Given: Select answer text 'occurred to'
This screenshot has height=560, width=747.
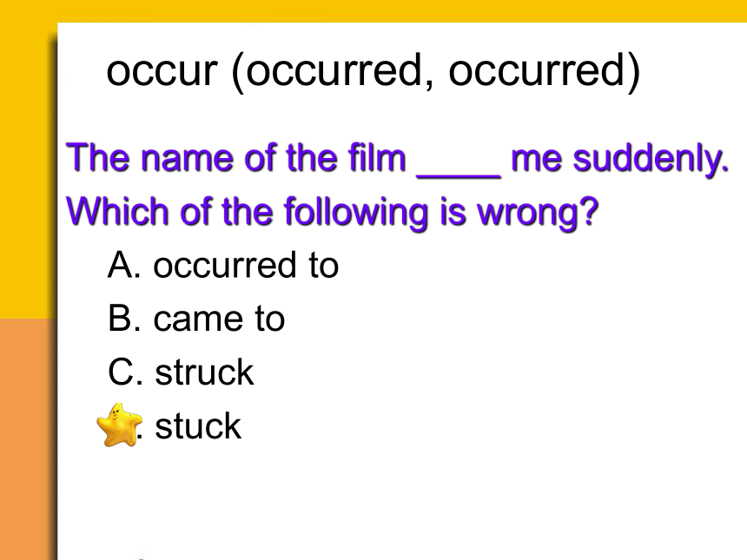Looking at the screenshot, I should tap(246, 265).
